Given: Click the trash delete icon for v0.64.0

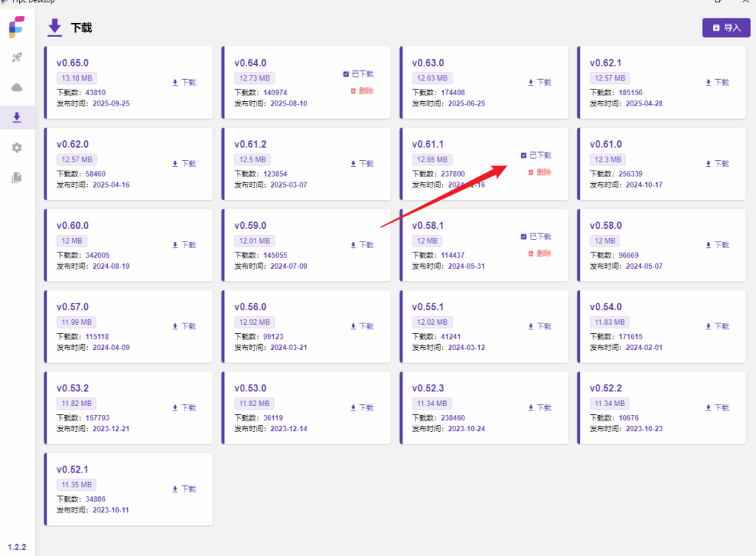Looking at the screenshot, I should tap(353, 91).
